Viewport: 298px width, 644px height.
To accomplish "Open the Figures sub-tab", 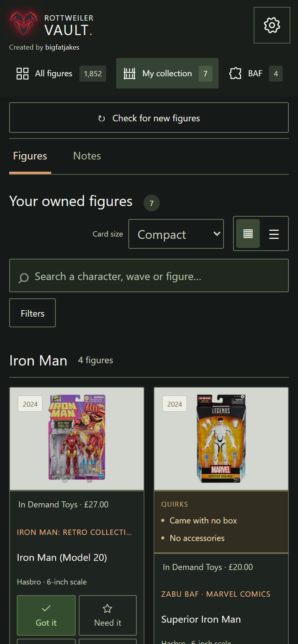I will tap(30, 156).
